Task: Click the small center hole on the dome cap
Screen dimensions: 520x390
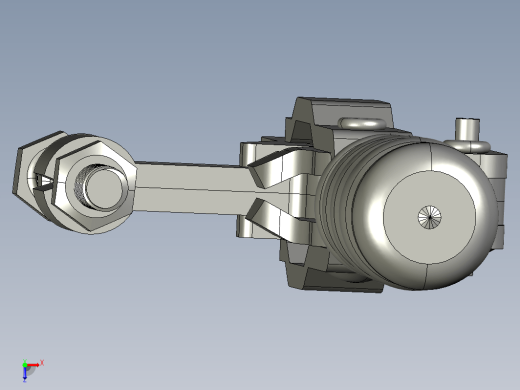Action: click(430, 217)
